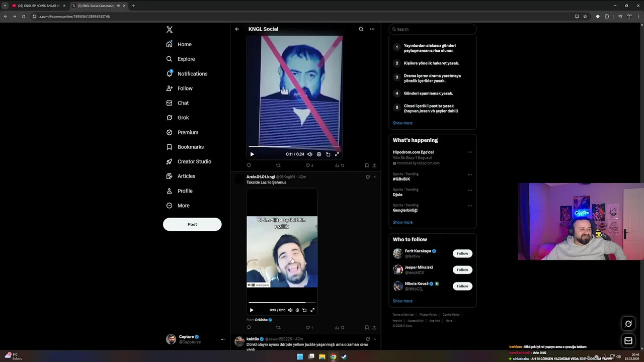Show more trends under What's happening
The width and height of the screenshot is (644, 362).
click(x=403, y=222)
